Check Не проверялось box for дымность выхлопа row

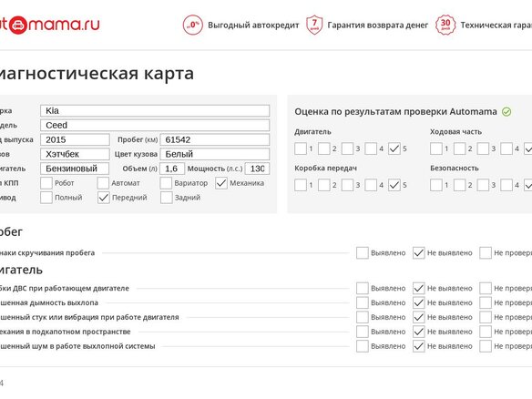486,302
